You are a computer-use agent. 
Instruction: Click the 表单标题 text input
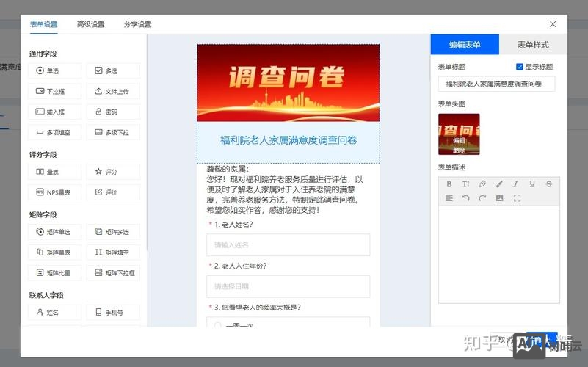pos(496,84)
